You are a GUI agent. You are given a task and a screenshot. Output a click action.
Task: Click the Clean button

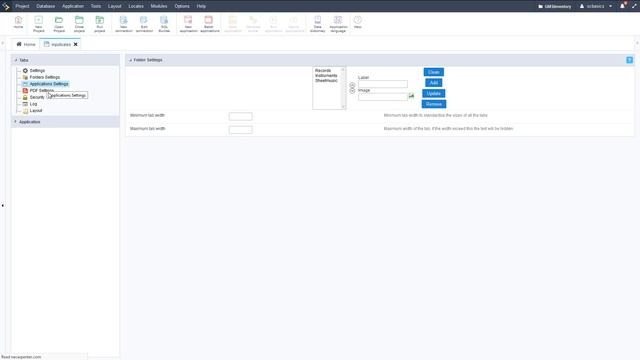(x=433, y=72)
